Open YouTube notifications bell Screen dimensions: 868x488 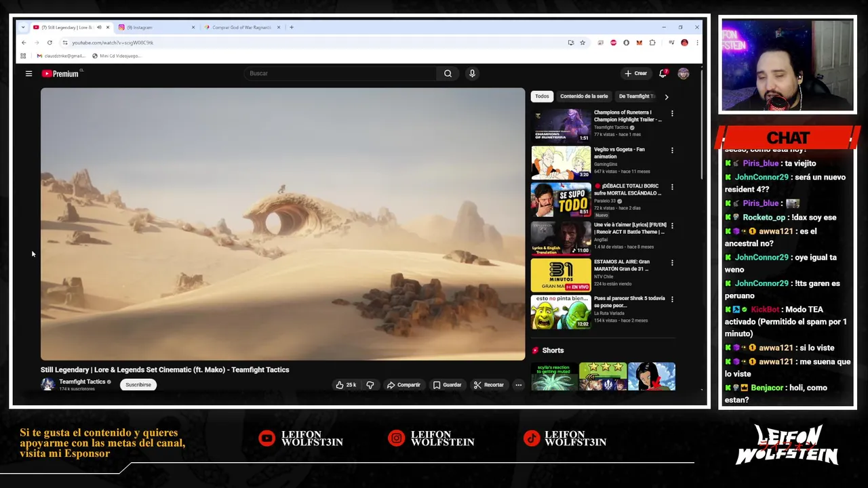663,73
